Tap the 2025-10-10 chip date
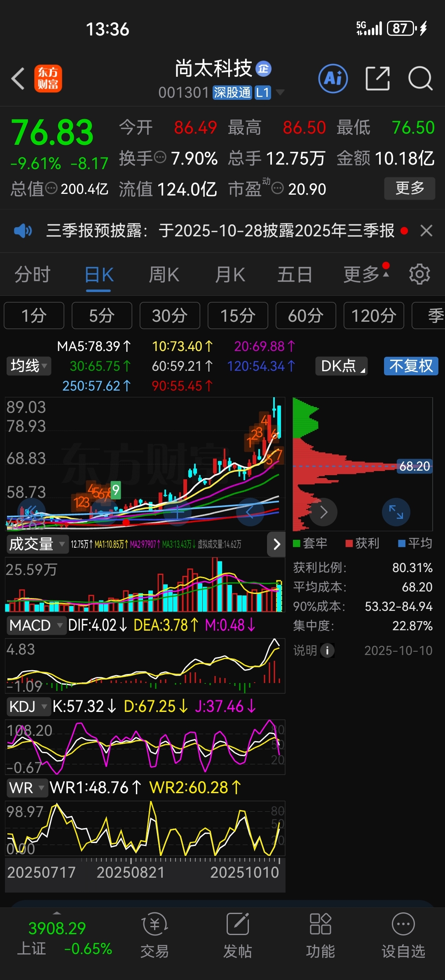 tap(398, 650)
